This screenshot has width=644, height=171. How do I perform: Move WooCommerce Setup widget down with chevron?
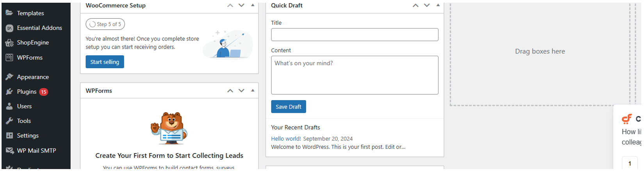pyautogui.click(x=241, y=5)
